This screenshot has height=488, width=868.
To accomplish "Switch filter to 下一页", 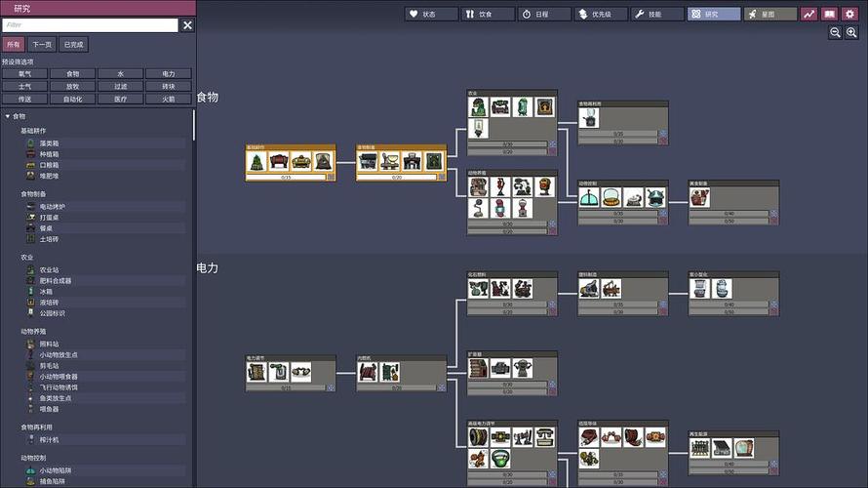I will 42,44.
